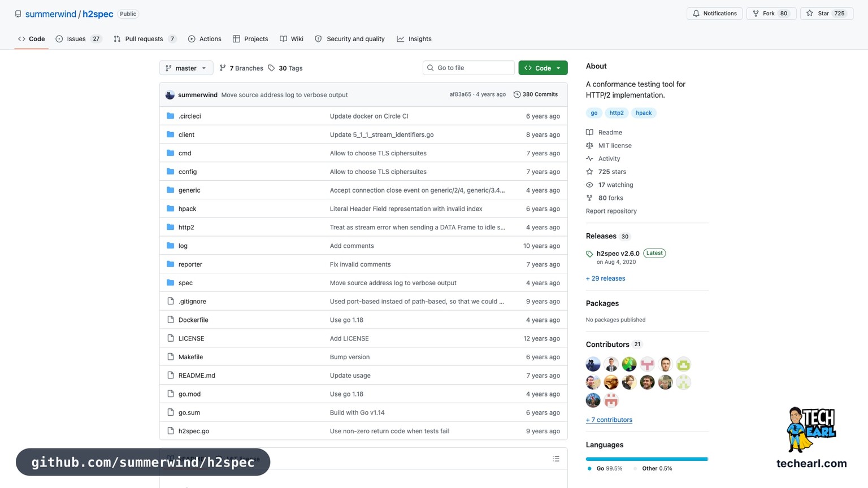Image resolution: width=868 pixels, height=488 pixels.
Task: Open the Security and quality tab
Action: pyautogui.click(x=350, y=39)
